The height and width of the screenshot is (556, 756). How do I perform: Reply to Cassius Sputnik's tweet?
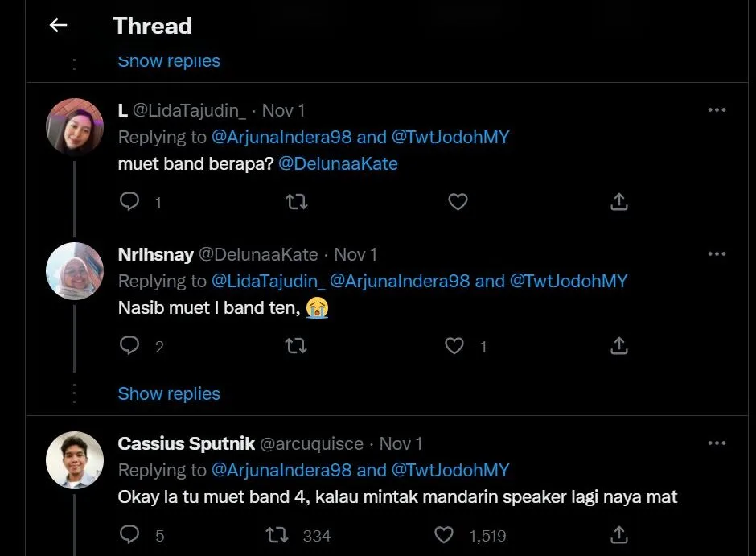tap(129, 534)
